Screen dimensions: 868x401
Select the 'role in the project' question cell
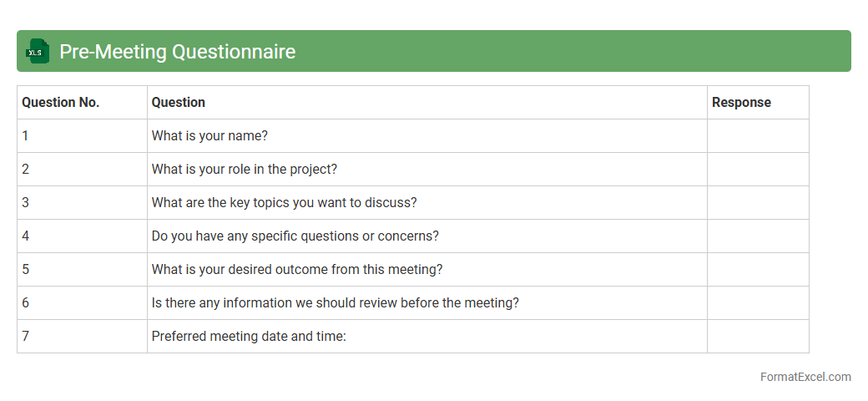[245, 170]
